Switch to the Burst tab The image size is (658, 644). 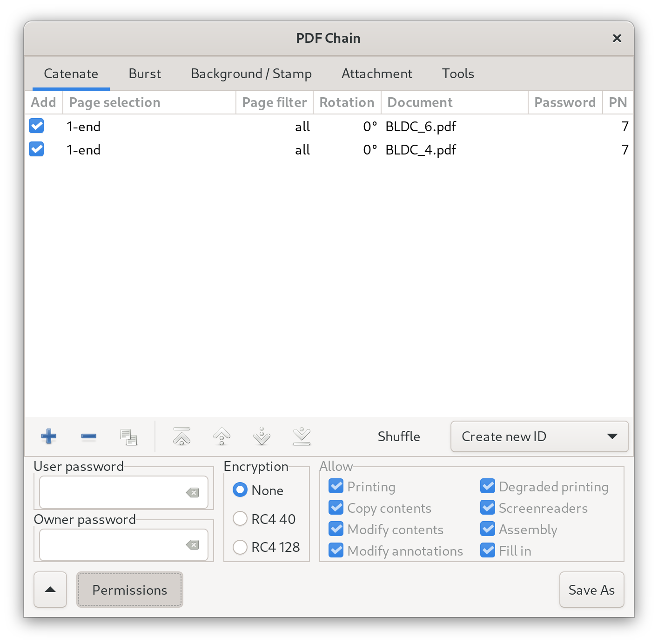pos(145,74)
